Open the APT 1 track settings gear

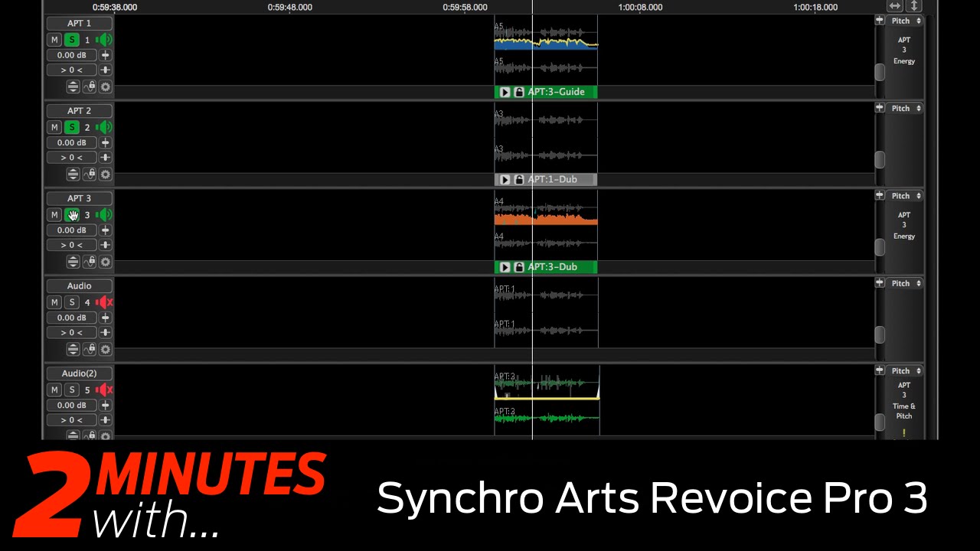coord(106,87)
